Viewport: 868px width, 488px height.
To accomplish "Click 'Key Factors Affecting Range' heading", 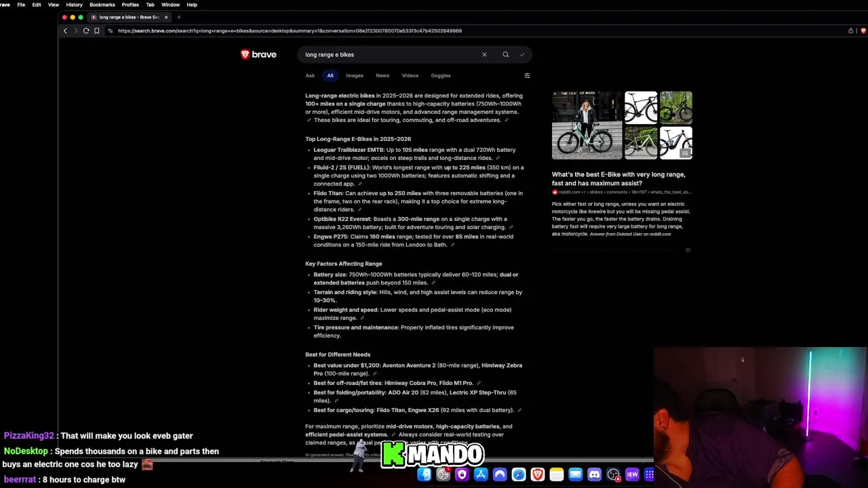I will pyautogui.click(x=344, y=264).
